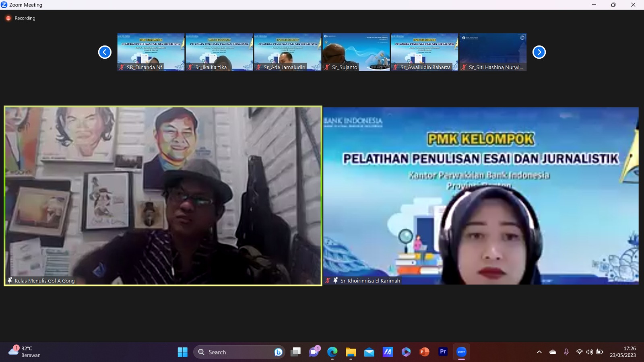Image resolution: width=644 pixels, height=362 pixels.
Task: Open Microsoft Edge browser in taskbar
Action: click(332, 352)
